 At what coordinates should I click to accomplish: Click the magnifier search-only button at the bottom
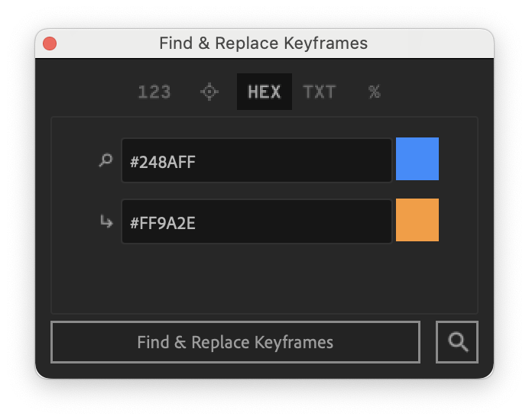click(457, 342)
